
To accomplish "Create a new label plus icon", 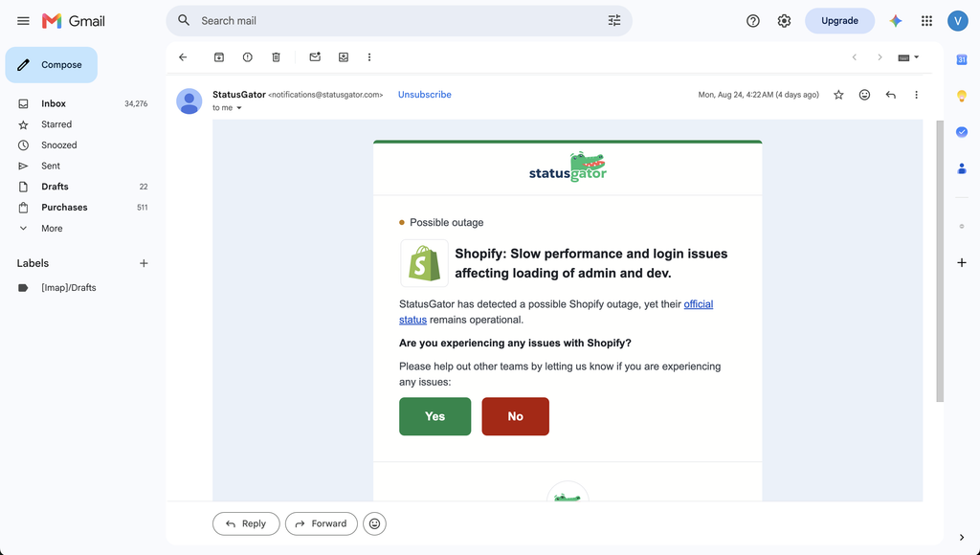I will pos(144,263).
